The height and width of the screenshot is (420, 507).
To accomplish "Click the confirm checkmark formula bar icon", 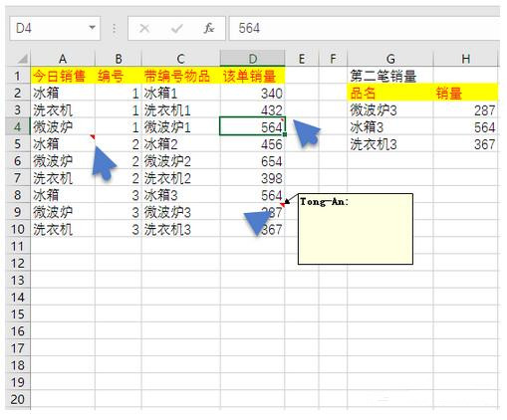I will click(176, 28).
